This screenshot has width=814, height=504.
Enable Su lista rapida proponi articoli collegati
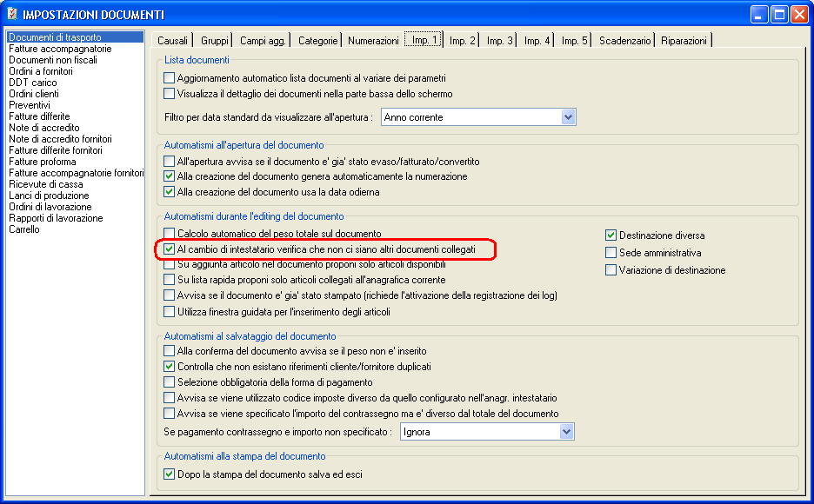coord(170,280)
